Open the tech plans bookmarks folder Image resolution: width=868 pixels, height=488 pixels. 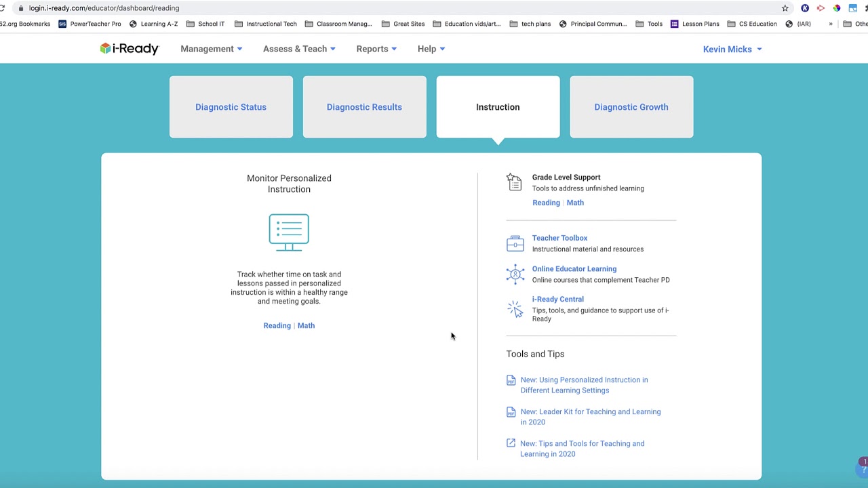click(x=530, y=24)
